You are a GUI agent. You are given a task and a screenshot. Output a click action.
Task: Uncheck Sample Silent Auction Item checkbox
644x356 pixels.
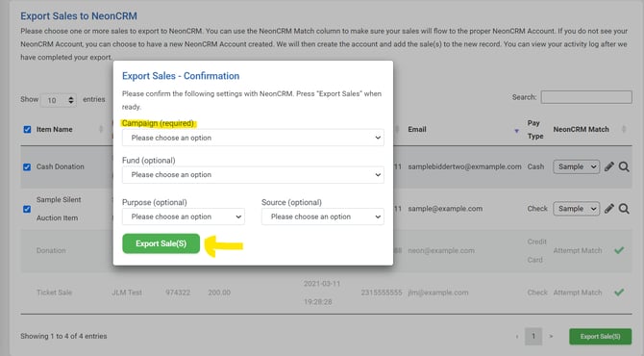[x=27, y=209]
